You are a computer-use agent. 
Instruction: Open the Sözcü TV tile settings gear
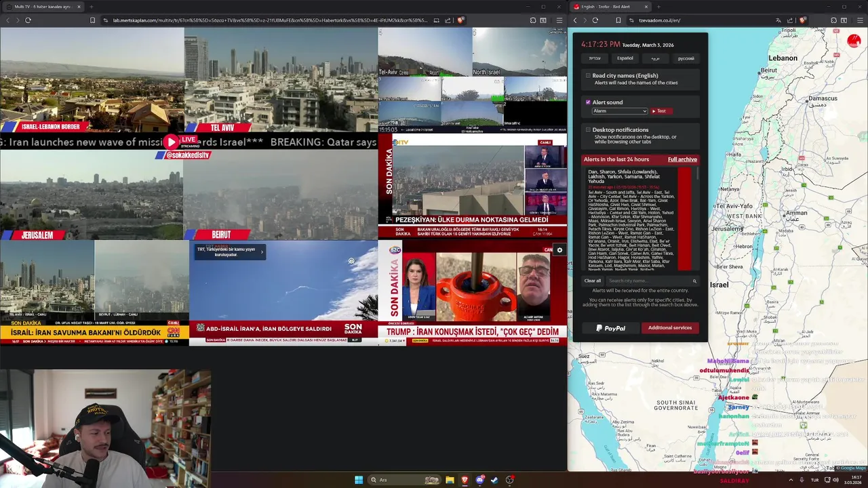[559, 250]
